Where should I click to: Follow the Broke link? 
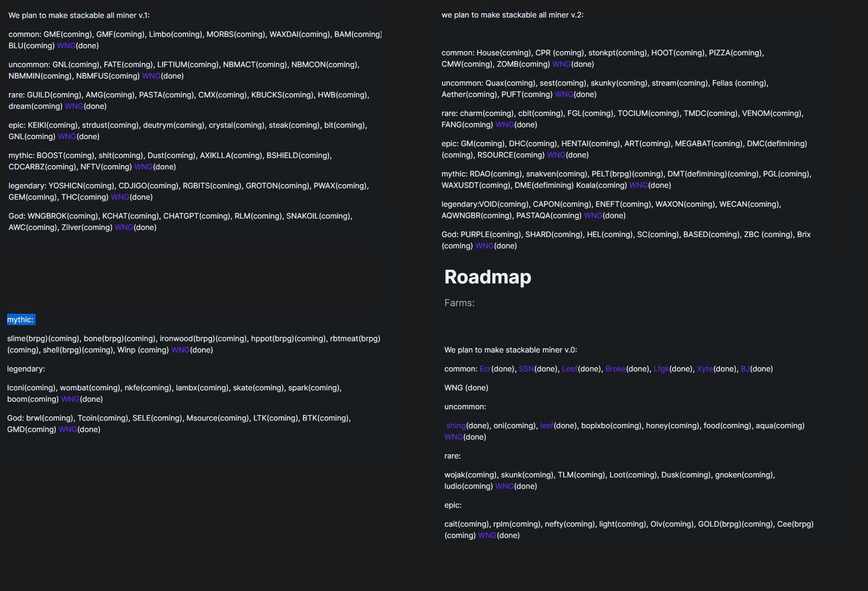point(615,369)
